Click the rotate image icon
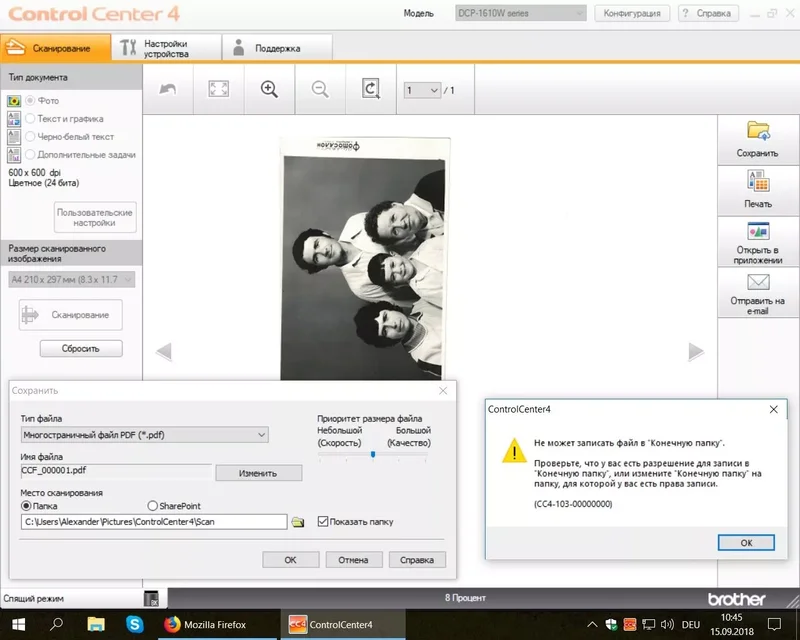 tap(371, 89)
